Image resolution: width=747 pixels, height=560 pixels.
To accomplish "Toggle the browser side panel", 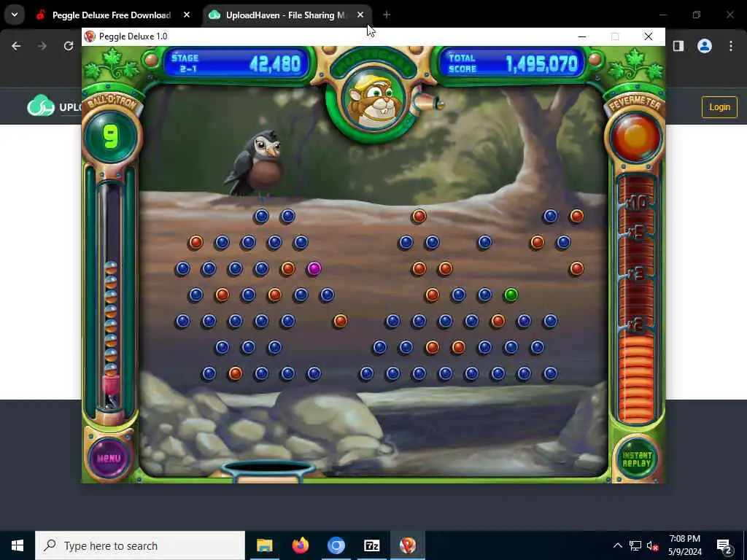I will [x=678, y=46].
